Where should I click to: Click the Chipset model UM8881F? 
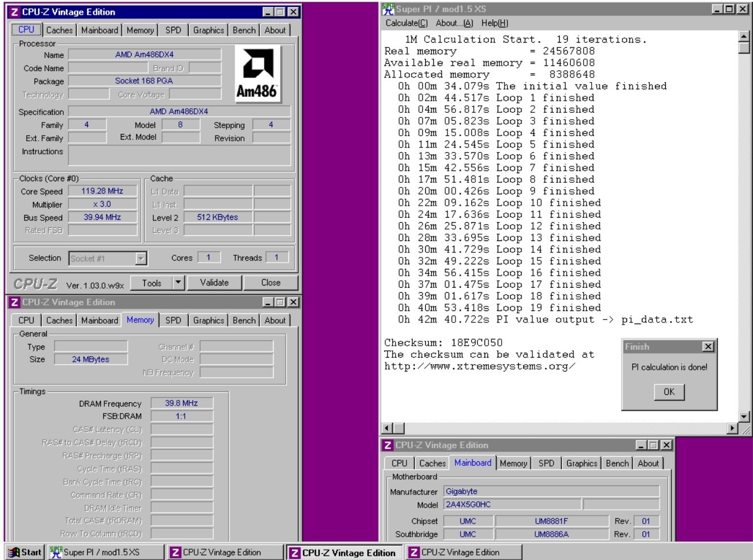coord(552,521)
